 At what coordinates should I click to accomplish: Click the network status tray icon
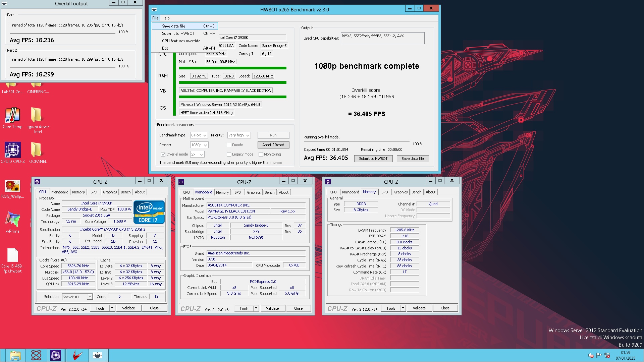pos(607,355)
